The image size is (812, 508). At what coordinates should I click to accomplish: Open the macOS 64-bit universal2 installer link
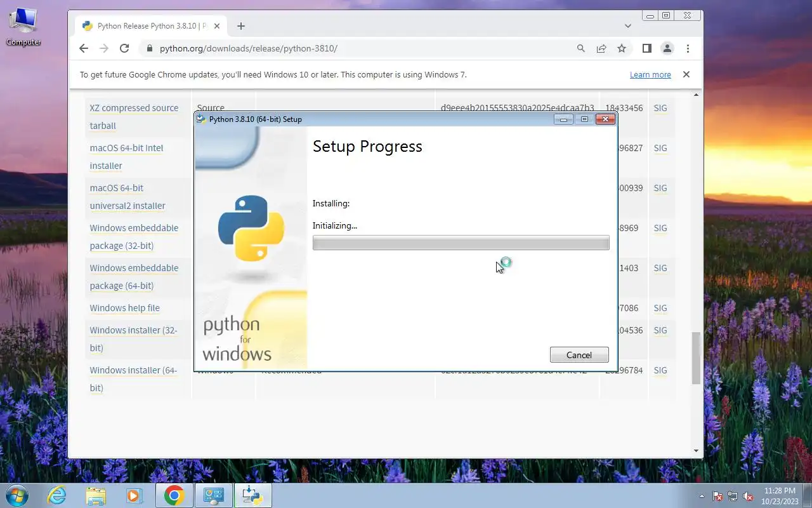coord(128,197)
